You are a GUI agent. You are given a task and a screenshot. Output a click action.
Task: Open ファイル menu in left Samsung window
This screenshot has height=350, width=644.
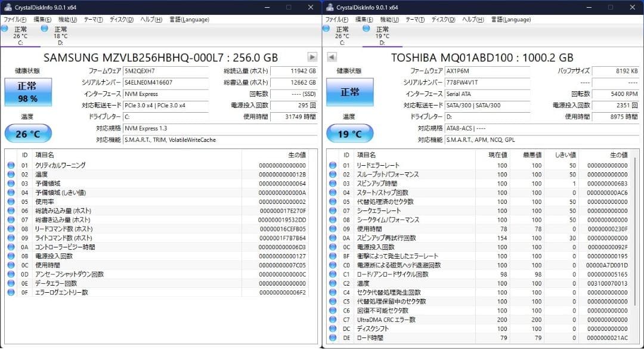coord(15,19)
